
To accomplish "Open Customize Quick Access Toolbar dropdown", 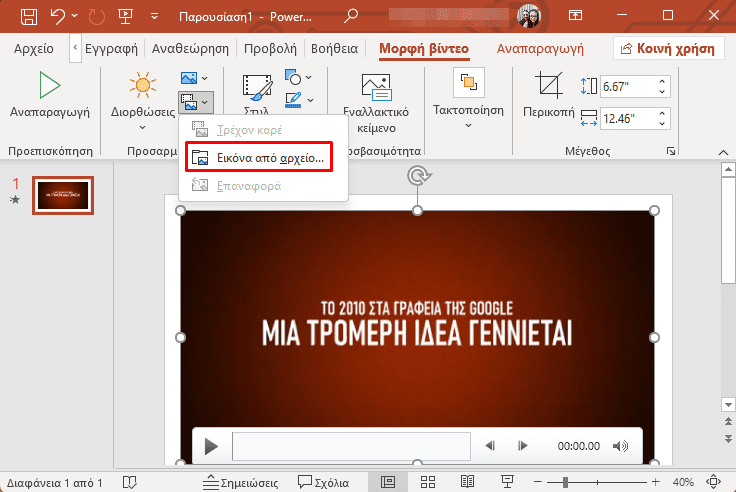I will pos(154,17).
